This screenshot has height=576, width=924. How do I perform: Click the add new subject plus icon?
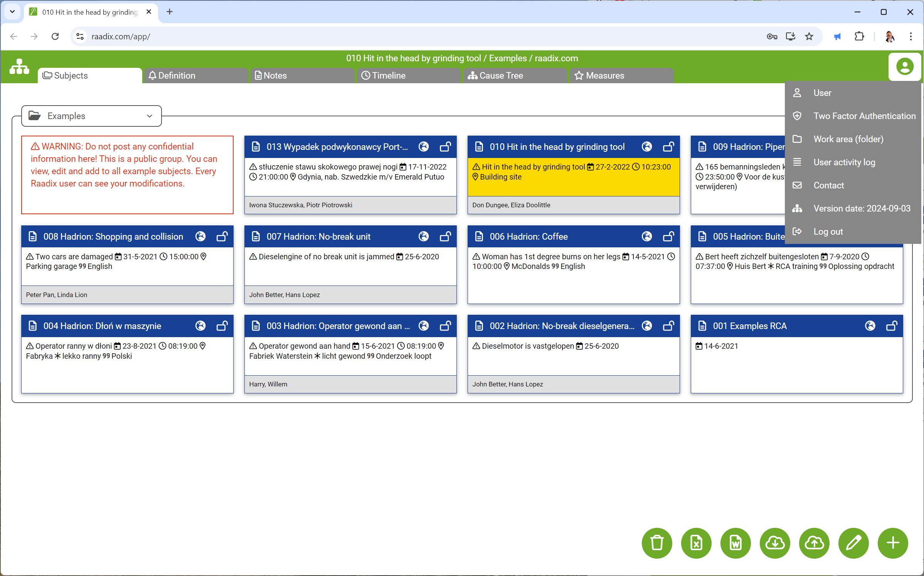tap(894, 543)
